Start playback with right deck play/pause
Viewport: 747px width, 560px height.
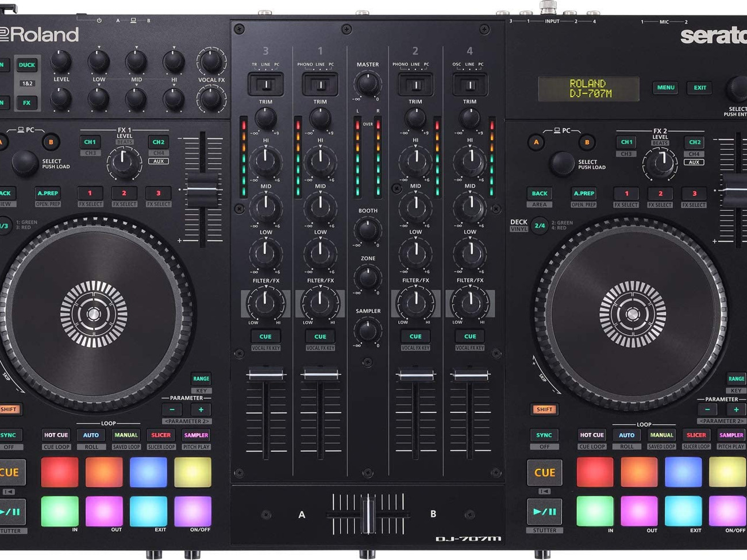click(544, 511)
